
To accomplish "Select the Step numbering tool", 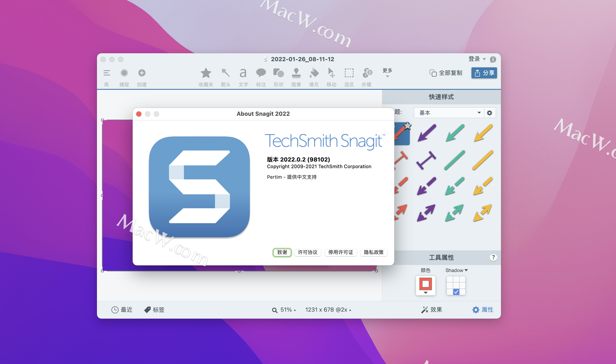I will (x=367, y=73).
